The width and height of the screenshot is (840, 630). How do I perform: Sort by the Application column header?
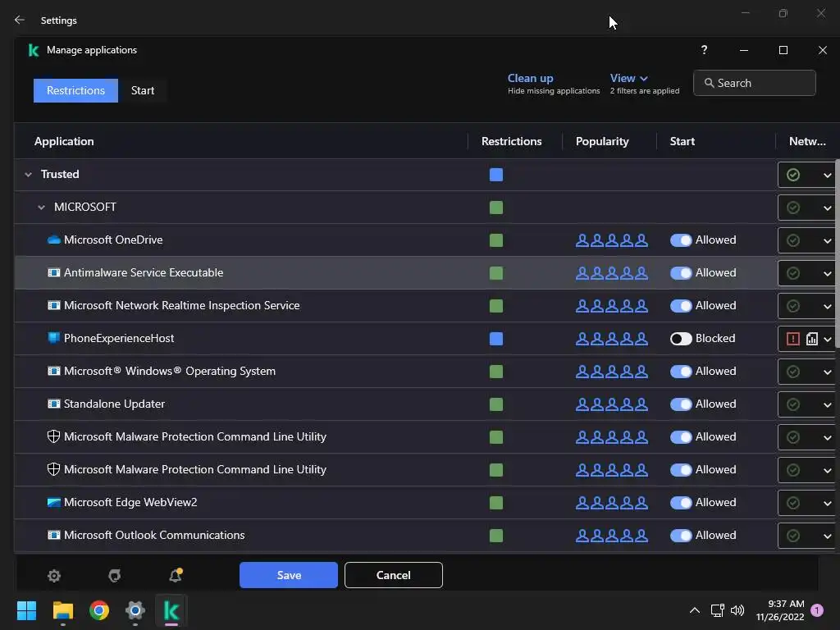(x=64, y=141)
